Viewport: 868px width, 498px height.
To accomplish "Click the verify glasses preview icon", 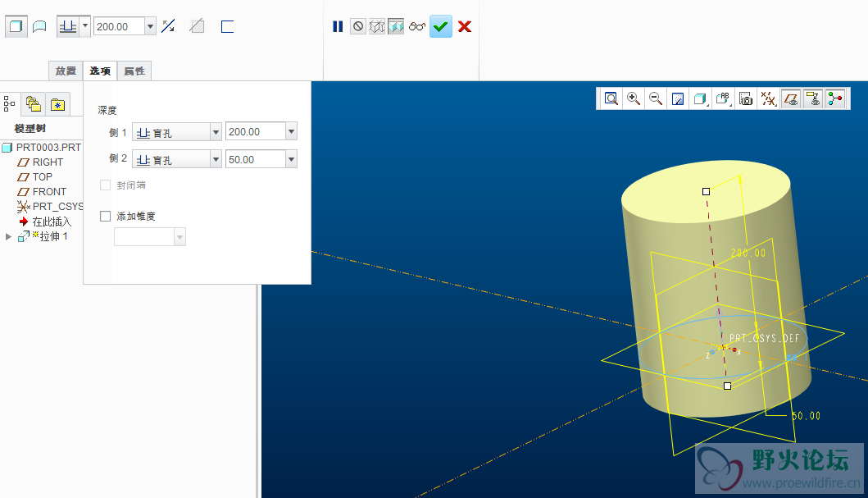I will [417, 26].
